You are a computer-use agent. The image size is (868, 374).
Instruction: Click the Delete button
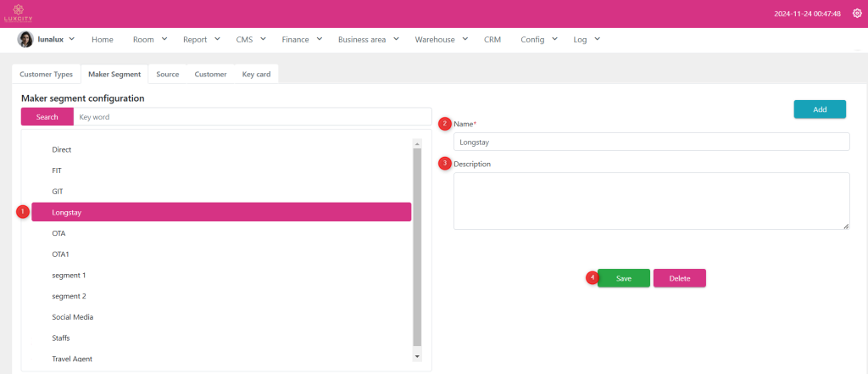point(679,278)
